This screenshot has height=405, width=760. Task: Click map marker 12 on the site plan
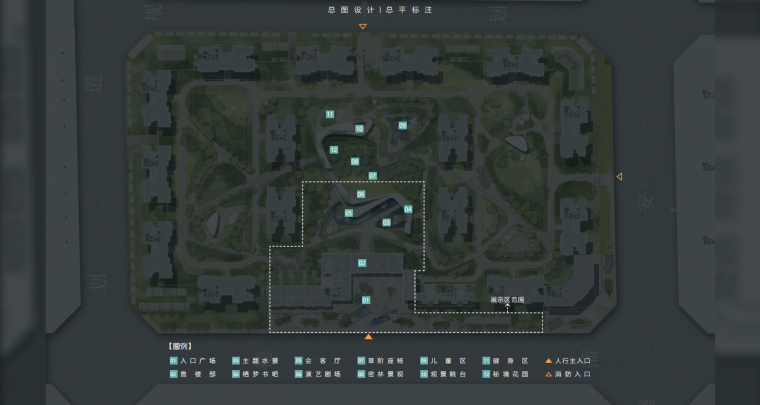coord(334,150)
